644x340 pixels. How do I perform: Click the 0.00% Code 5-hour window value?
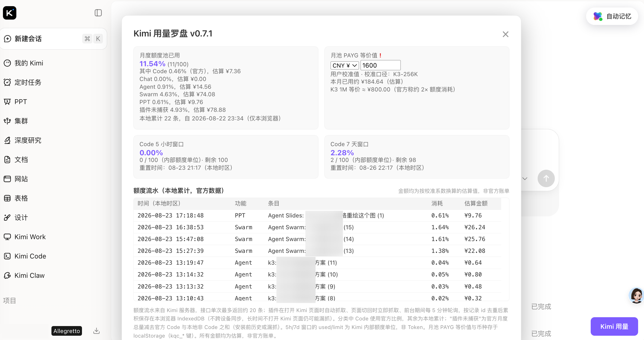tap(151, 153)
